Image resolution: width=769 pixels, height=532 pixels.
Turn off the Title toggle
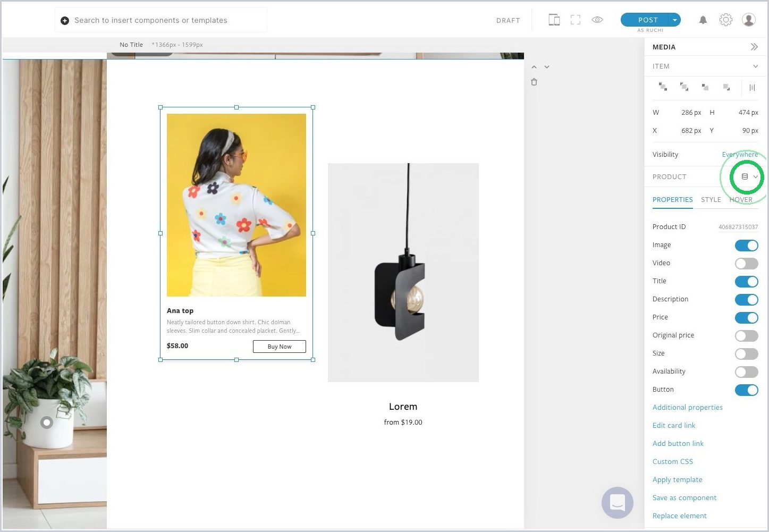[747, 281]
